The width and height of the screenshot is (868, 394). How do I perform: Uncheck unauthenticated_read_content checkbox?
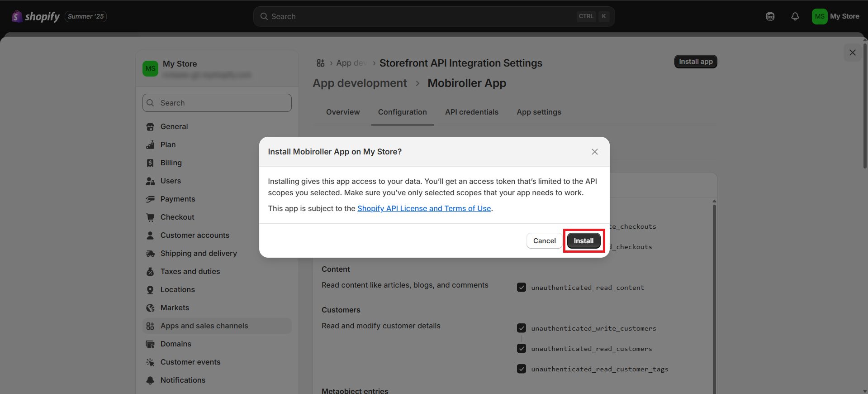(x=522, y=288)
